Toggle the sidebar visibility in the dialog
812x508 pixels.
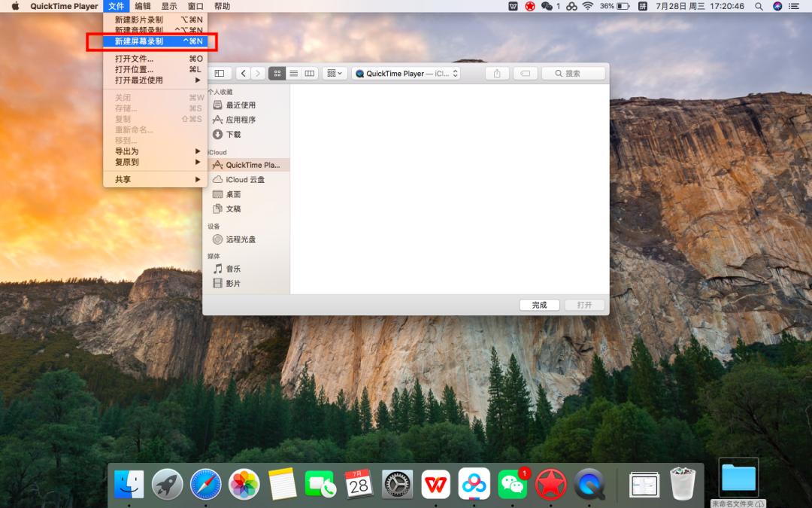[x=219, y=73]
